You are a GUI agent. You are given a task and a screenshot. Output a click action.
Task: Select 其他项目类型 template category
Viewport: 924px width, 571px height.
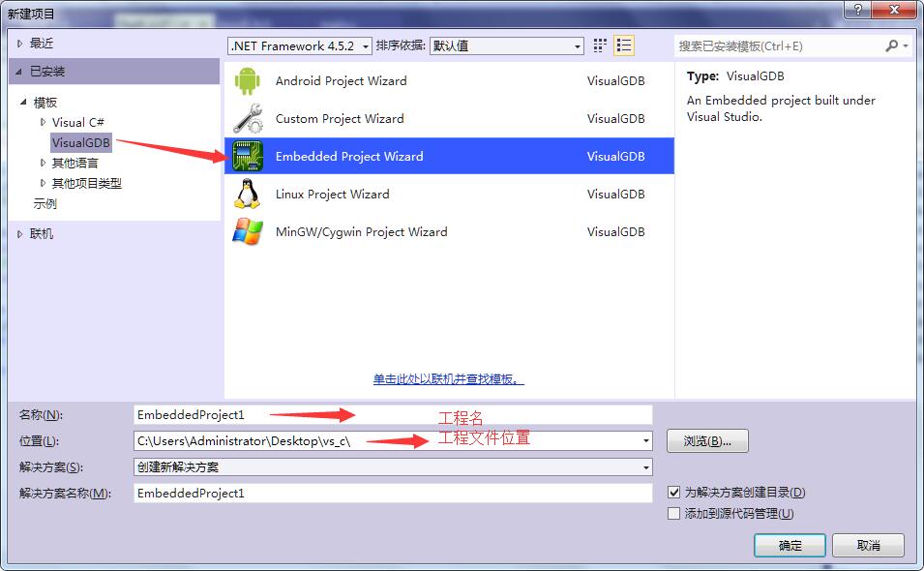tap(87, 183)
